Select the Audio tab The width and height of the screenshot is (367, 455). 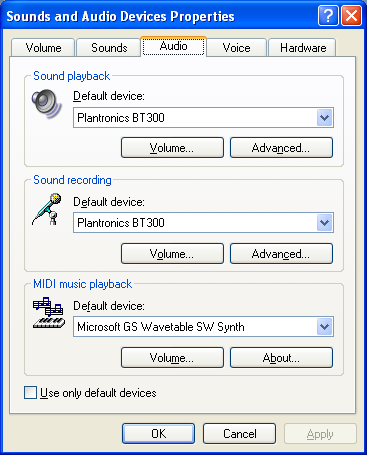point(173,46)
